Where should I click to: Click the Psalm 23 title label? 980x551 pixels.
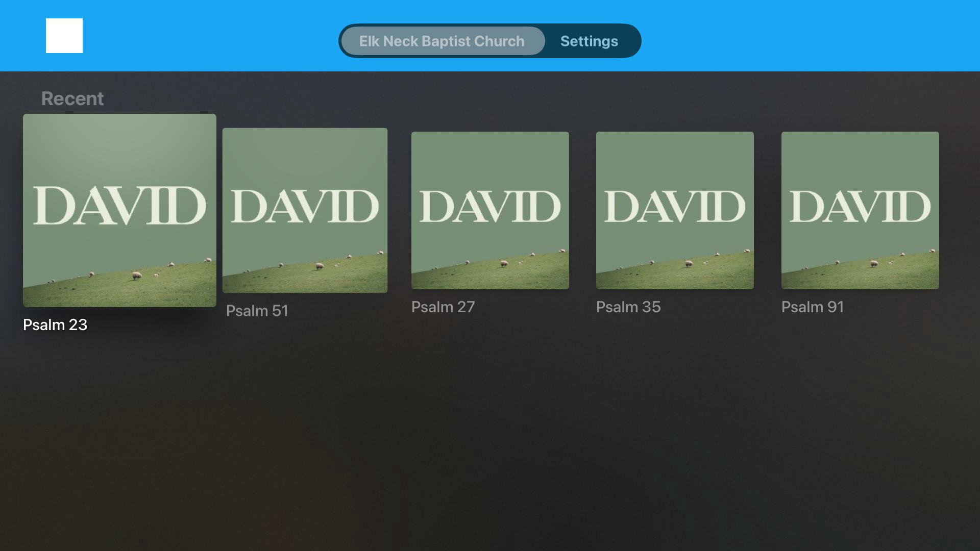point(55,324)
